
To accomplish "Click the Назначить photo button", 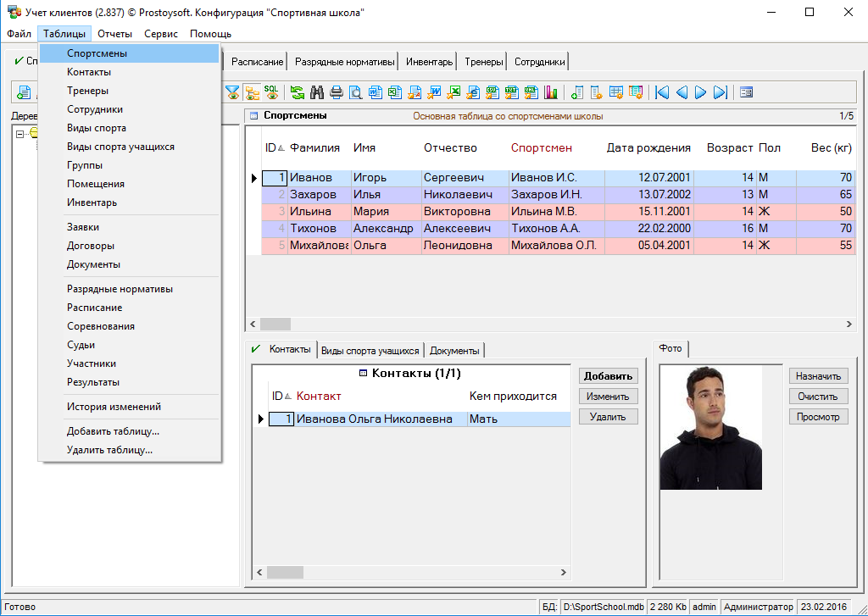I will tap(818, 375).
